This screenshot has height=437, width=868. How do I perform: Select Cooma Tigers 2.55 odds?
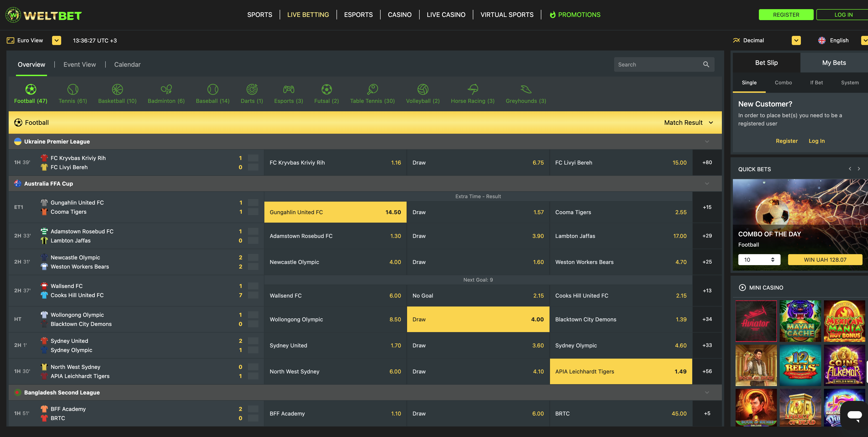point(621,212)
